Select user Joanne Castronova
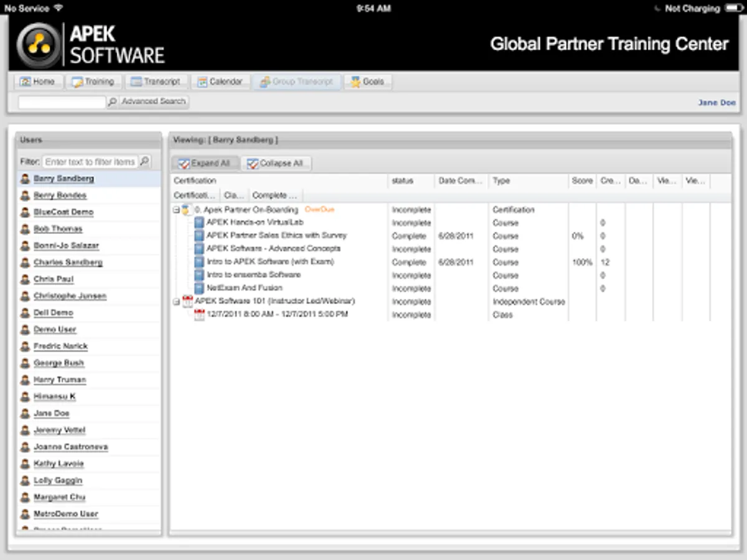 pos(71,447)
